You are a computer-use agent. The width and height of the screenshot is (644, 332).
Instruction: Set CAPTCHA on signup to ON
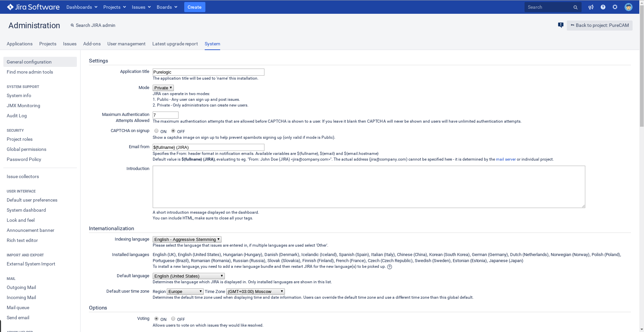[x=156, y=131]
